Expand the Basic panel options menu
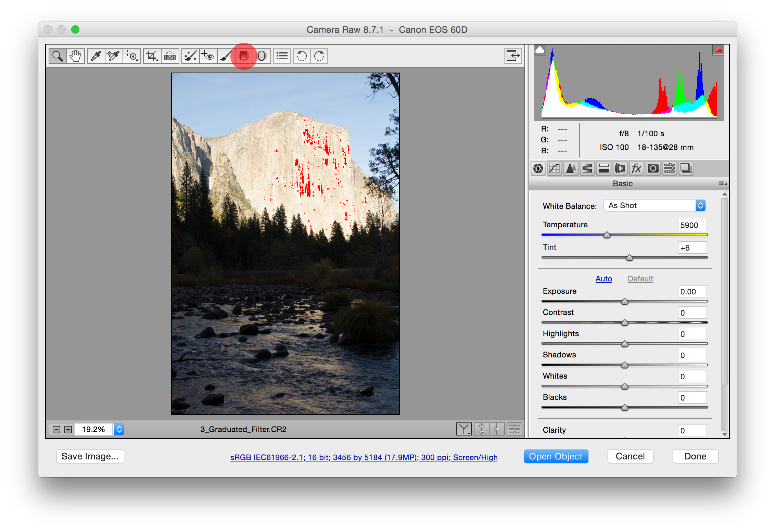Screen dimensions: 775x532 click(x=722, y=183)
